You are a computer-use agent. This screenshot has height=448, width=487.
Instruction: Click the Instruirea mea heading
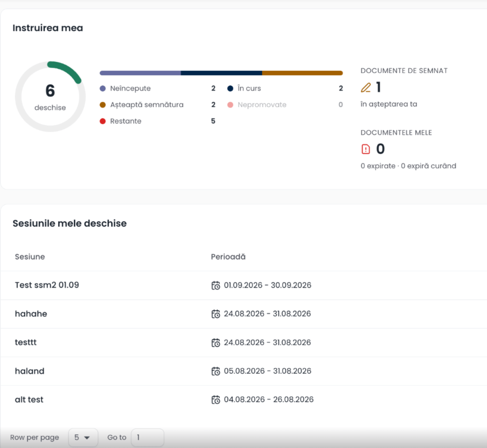48,28
